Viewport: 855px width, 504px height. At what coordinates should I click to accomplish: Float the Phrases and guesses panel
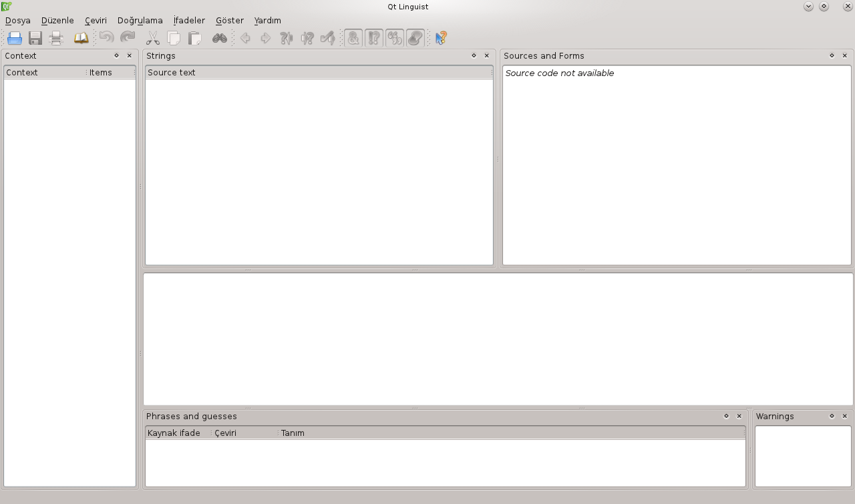726,416
